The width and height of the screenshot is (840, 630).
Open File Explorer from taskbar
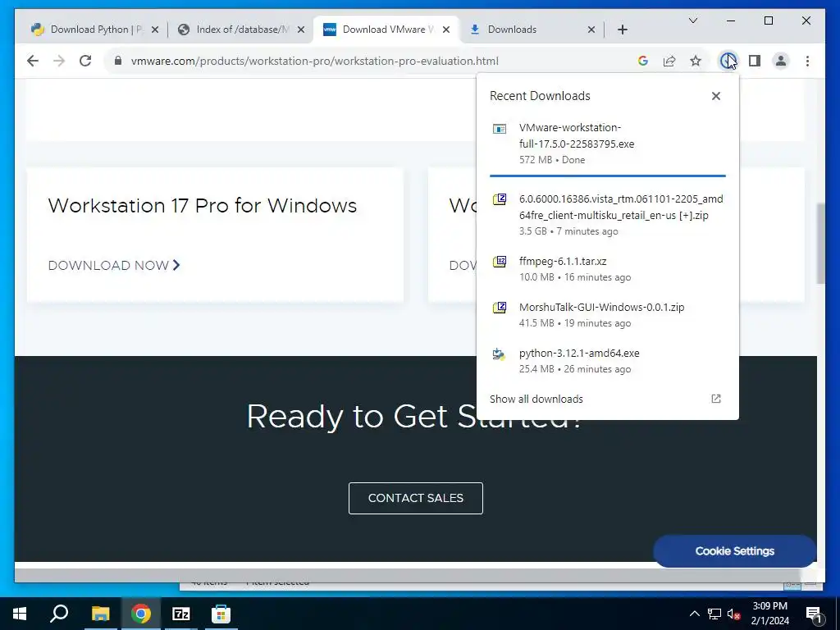(x=100, y=614)
